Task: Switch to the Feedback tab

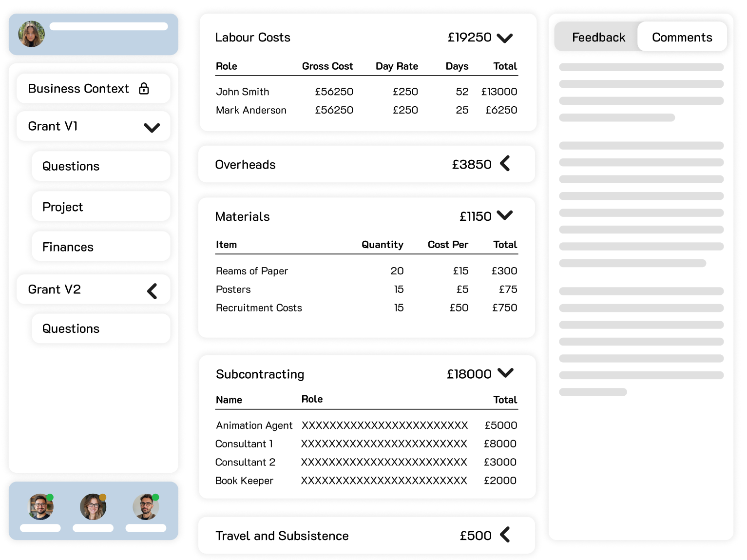Action: coord(598,37)
